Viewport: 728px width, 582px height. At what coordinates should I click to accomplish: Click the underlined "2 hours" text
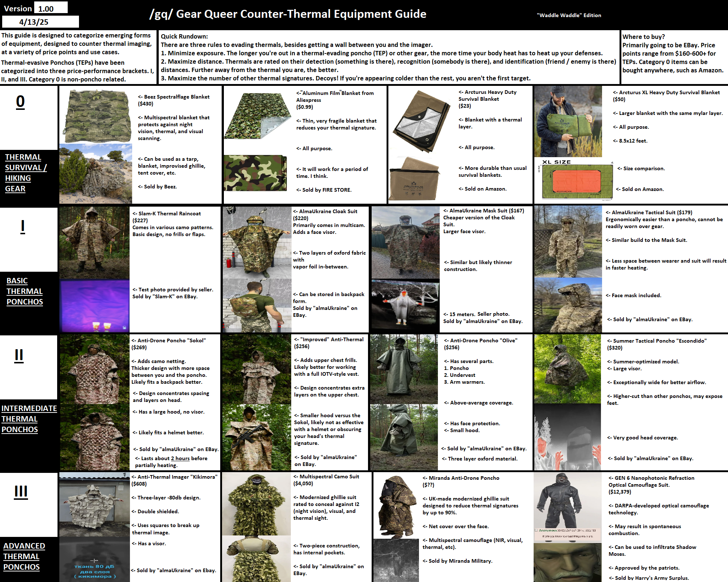(x=180, y=458)
